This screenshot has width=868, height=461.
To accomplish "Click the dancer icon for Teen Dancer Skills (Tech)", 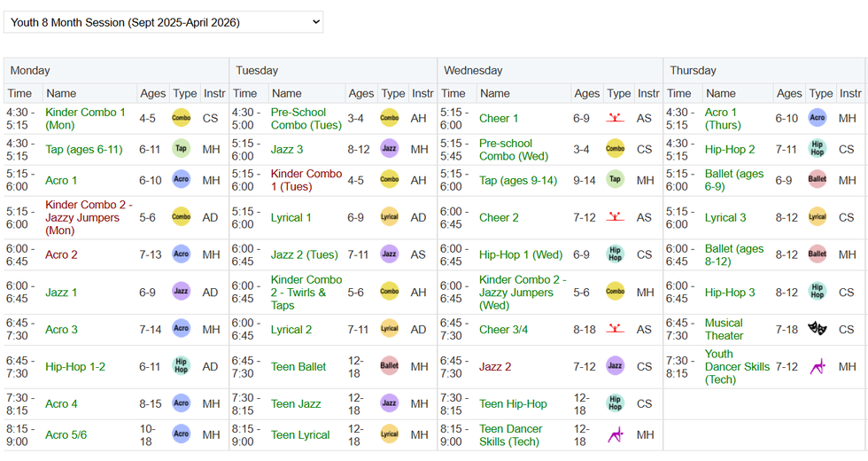I will pyautogui.click(x=615, y=435).
